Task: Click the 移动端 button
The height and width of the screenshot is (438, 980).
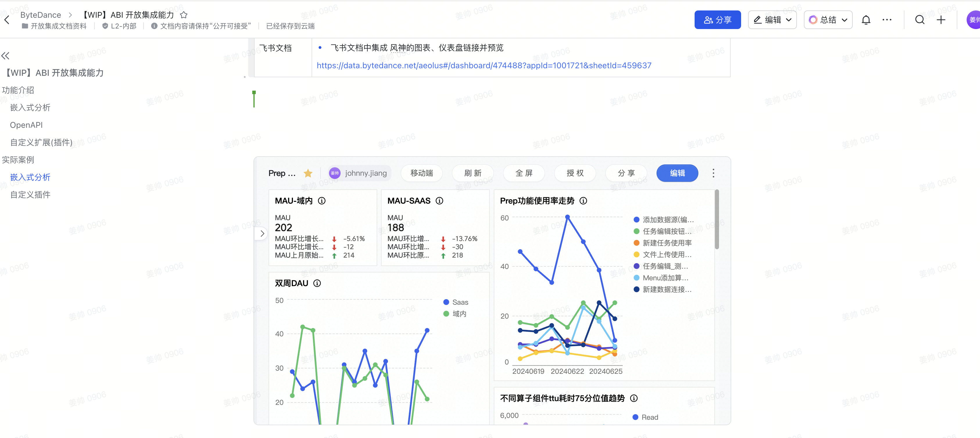Action: coord(421,173)
